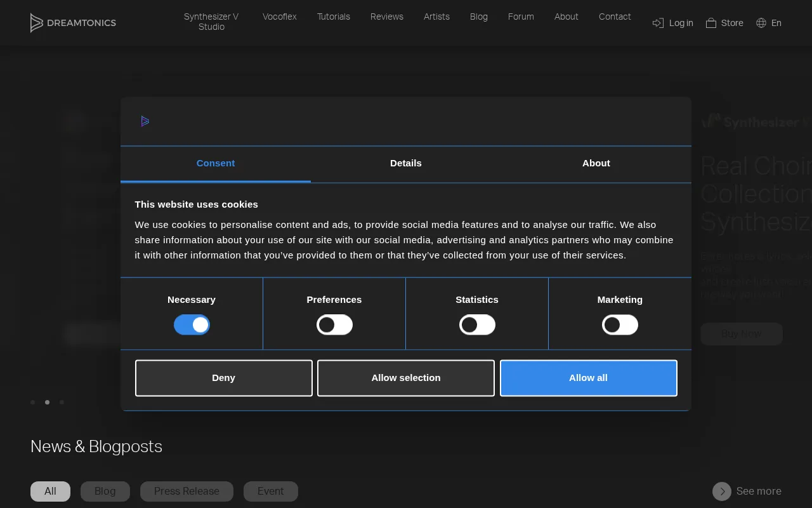
Task: Enable the Statistics cookies switch
Action: click(477, 325)
